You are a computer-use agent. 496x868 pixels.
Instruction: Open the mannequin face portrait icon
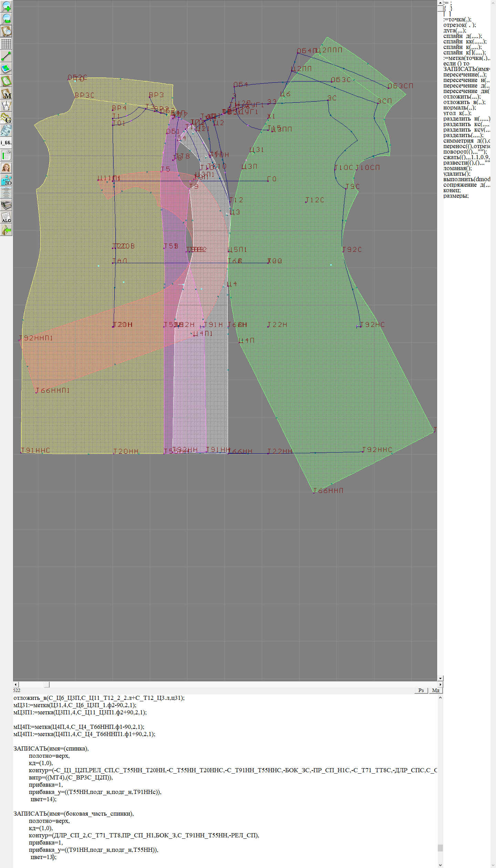(x=6, y=168)
